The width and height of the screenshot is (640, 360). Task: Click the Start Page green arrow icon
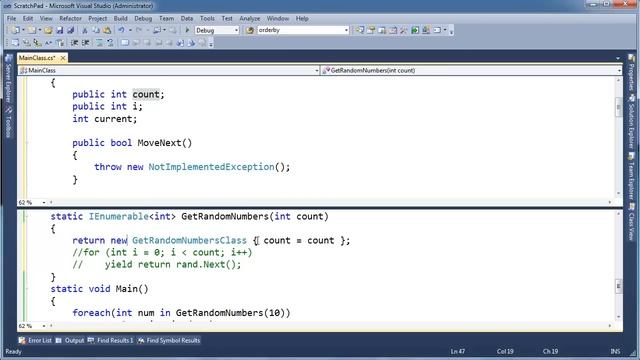tap(415, 30)
